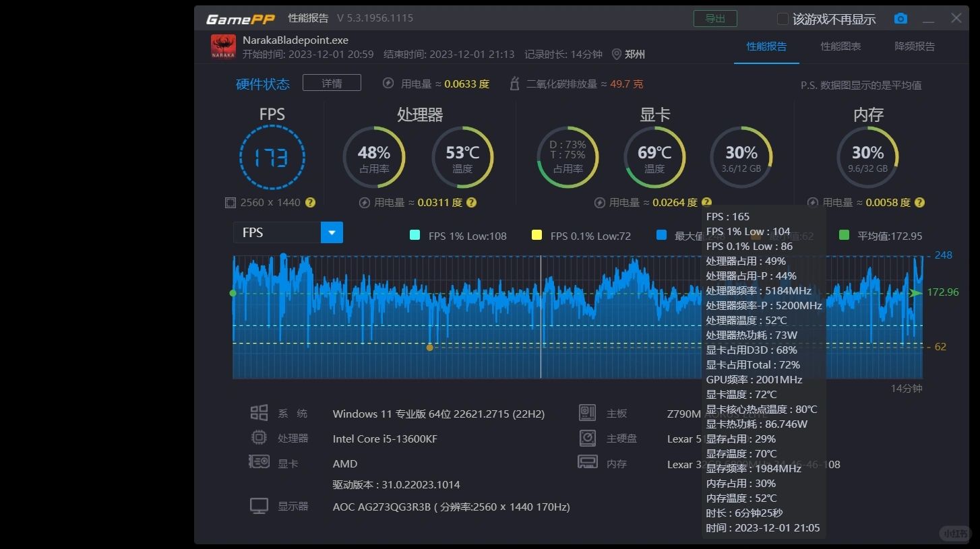Click the help icon after 0.0311 度
The image size is (980, 549).
(472, 202)
